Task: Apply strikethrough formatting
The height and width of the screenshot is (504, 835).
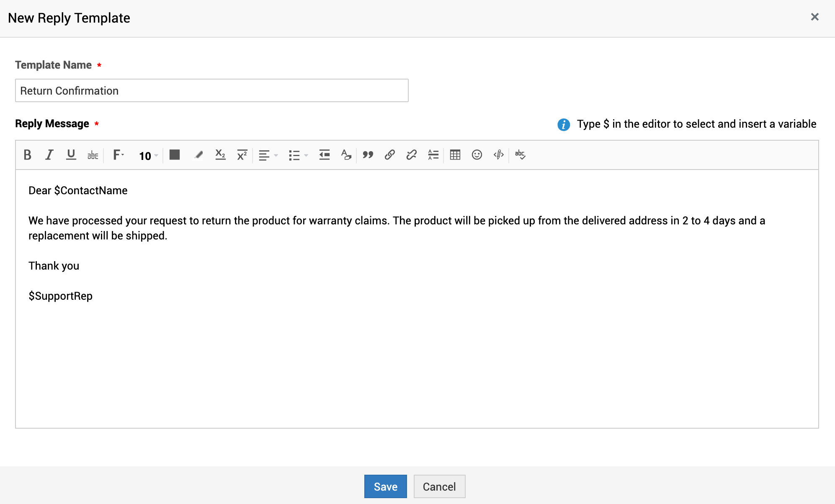Action: coord(93,155)
